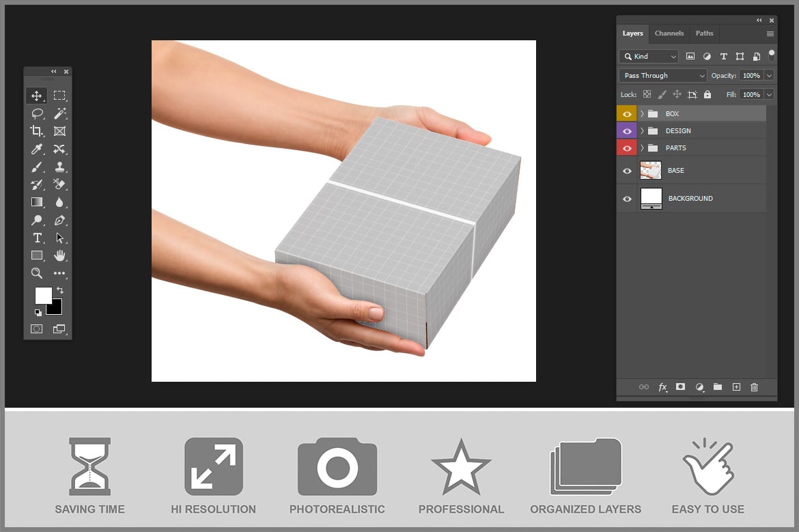The width and height of the screenshot is (799, 532).
Task: Select the Frame tool
Action: point(59,131)
